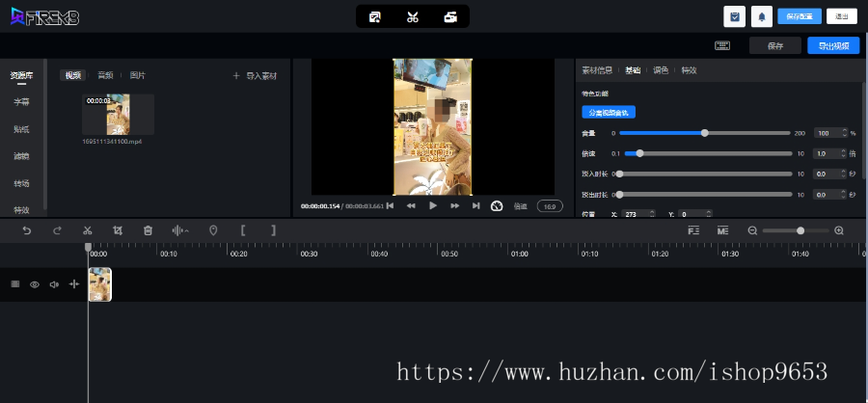Viewport: 868px width, 403px height.
Task: Click the 导出视频 export button
Action: [833, 46]
